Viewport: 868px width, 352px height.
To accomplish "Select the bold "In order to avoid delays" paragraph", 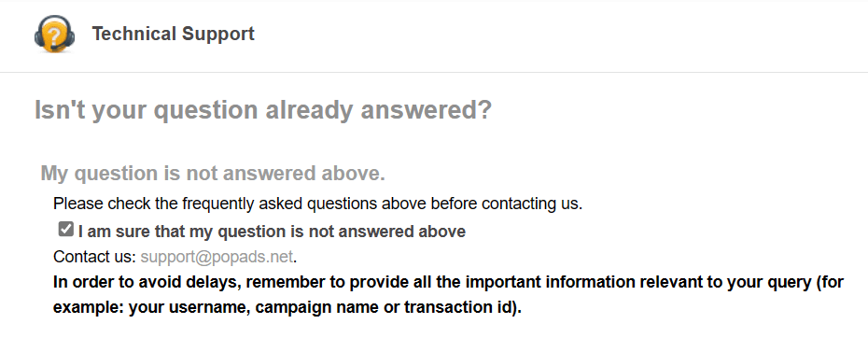I will (x=448, y=294).
